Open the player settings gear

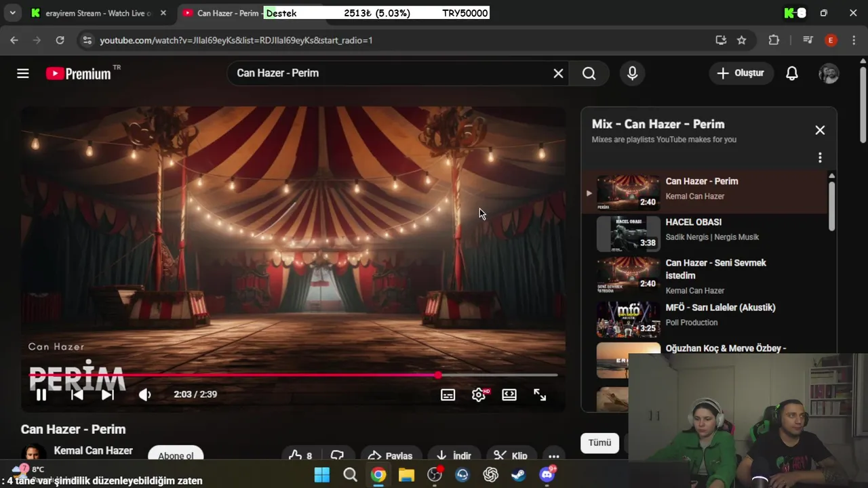[479, 394]
